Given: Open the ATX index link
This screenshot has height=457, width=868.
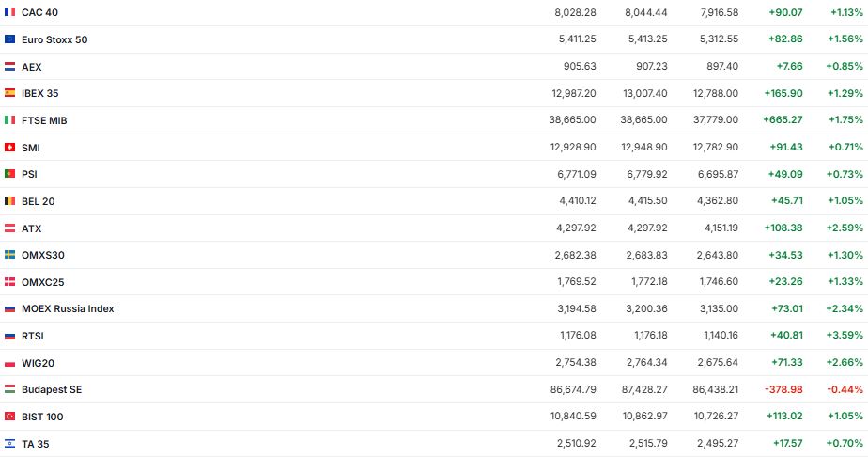Looking at the screenshot, I should coord(31,228).
